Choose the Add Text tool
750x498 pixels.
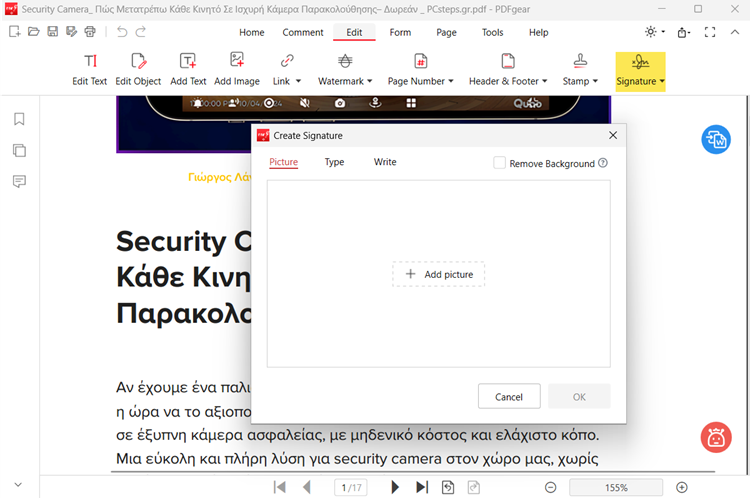coord(188,69)
